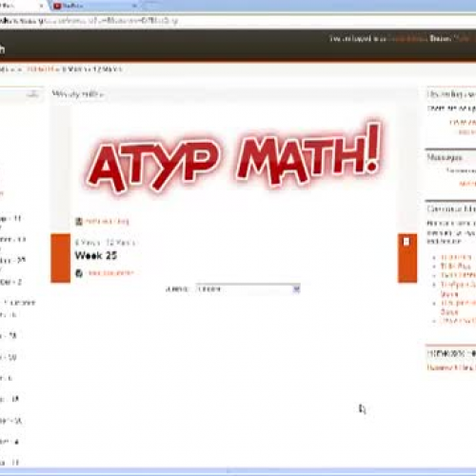Screen dimensions: 476x476
Task: Open the Jump to dropdown menu
Action: 248,288
